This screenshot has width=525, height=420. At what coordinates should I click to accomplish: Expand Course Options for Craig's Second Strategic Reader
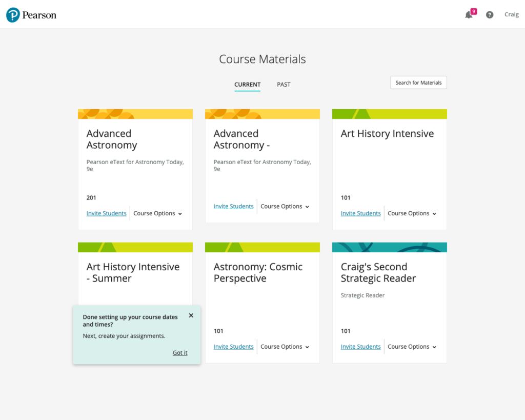tap(412, 347)
